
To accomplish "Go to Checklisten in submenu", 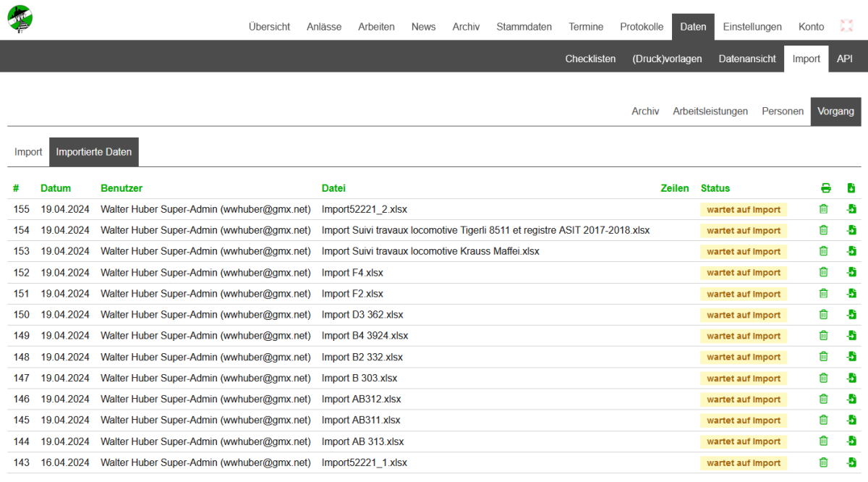I will click(x=590, y=59).
